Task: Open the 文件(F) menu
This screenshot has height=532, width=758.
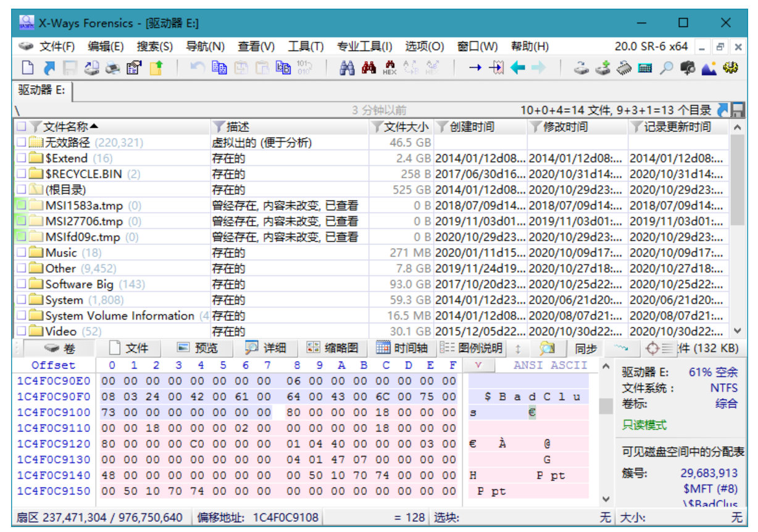Action: [57, 46]
